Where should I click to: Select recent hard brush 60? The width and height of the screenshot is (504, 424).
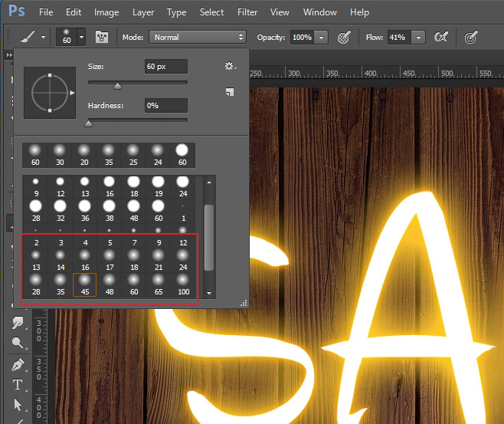coord(182,156)
